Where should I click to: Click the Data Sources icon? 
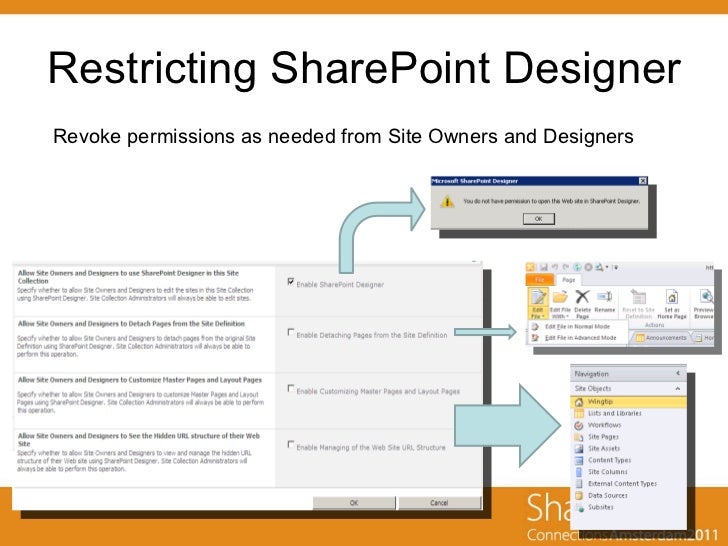pos(579,495)
